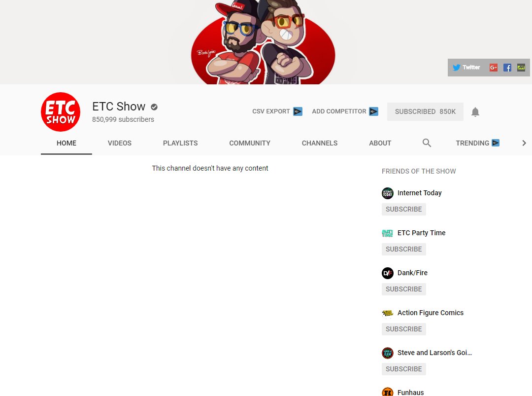Switch to the Channels tab

(x=320, y=143)
